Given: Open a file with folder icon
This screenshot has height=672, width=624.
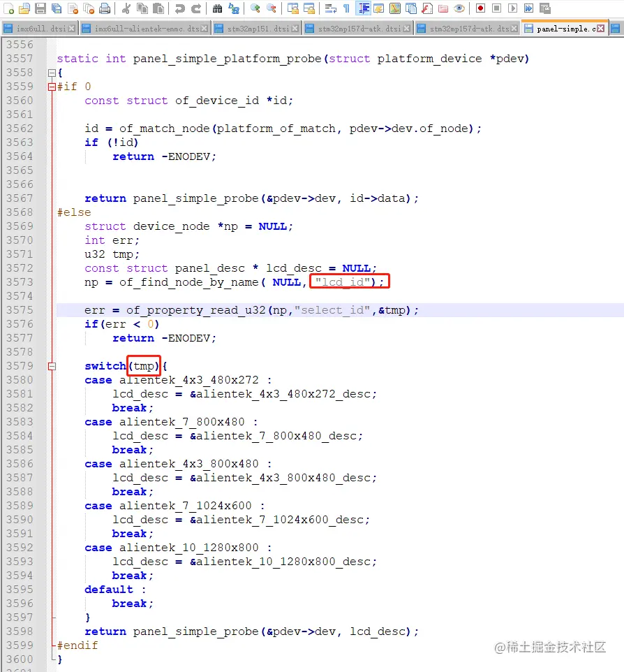Looking at the screenshot, I should pos(24,8).
